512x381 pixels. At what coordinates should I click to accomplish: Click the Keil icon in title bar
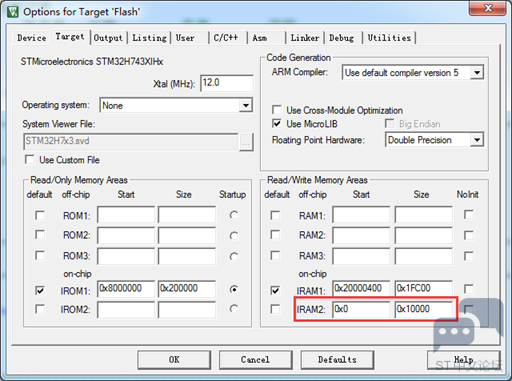13,12
